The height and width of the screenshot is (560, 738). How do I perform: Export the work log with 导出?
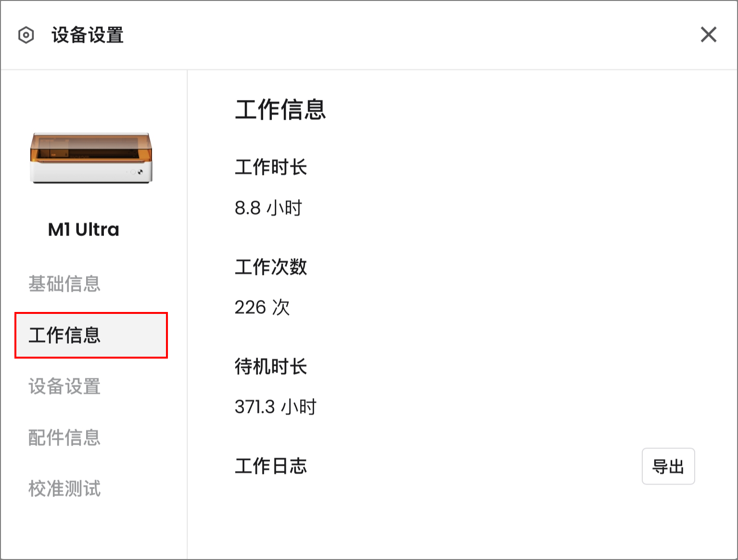[668, 466]
